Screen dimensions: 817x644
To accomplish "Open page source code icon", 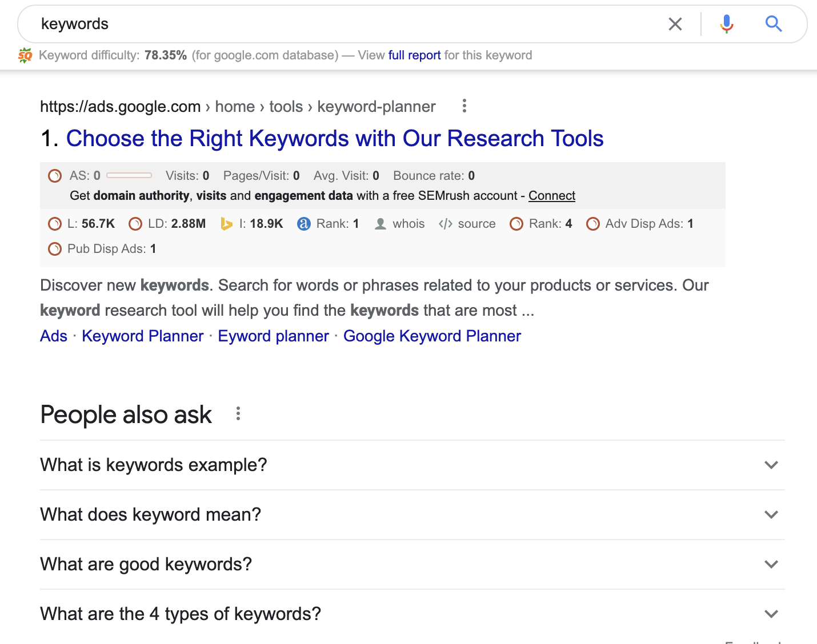I will (x=446, y=224).
